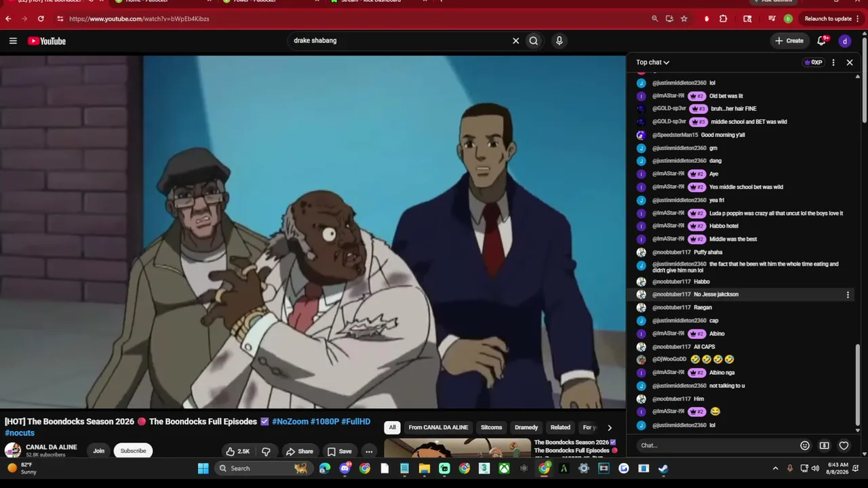The height and width of the screenshot is (488, 868).
Task: Click the Boondocks video player
Action: [313, 232]
